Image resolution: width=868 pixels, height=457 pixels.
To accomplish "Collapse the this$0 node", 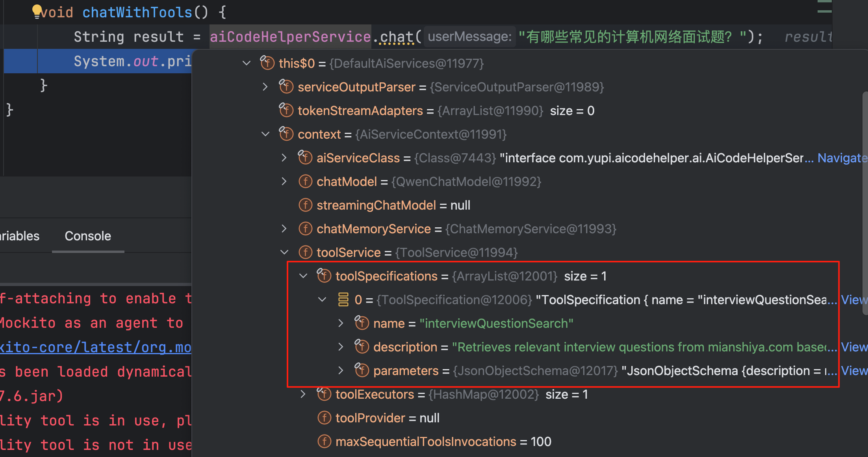I will coord(247,63).
